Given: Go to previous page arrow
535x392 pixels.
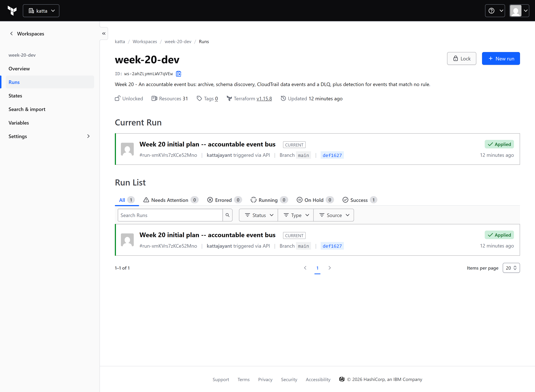Looking at the screenshot, I should (305, 268).
